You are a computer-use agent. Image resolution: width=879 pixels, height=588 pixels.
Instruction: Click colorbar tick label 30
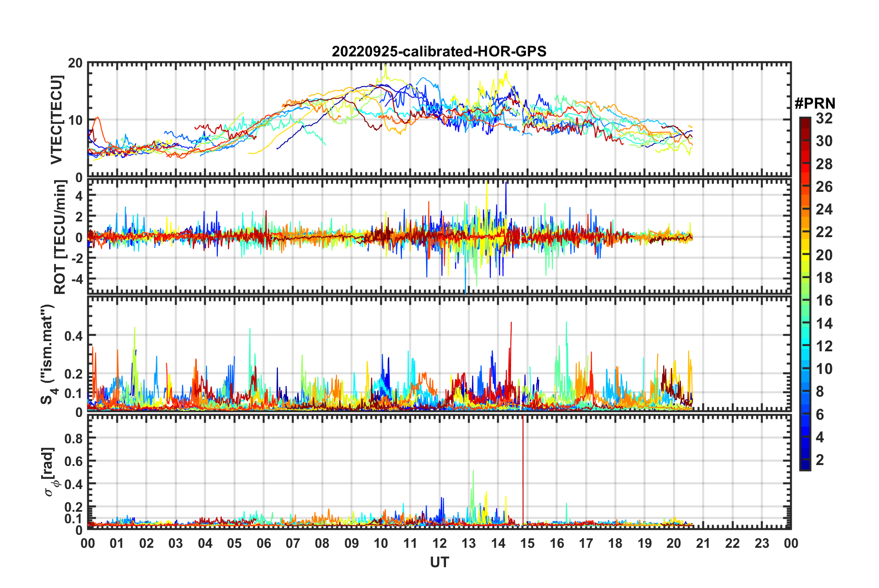tap(824, 141)
